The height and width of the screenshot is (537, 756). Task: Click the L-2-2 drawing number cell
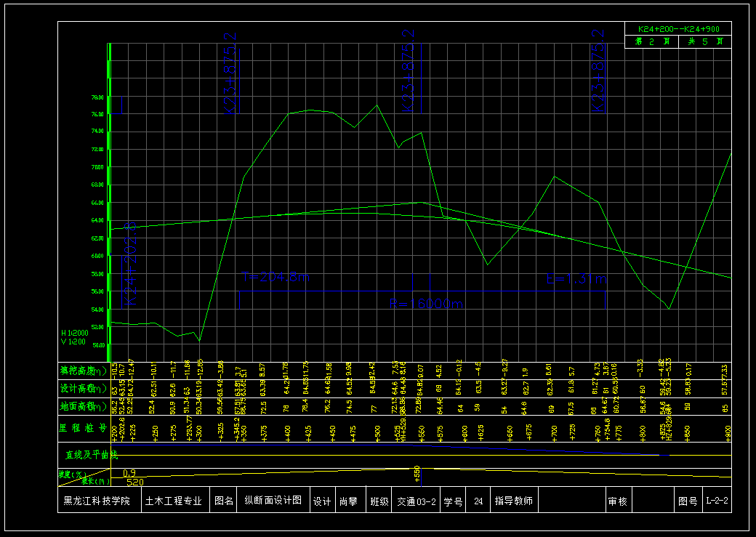pyautogui.click(x=717, y=501)
